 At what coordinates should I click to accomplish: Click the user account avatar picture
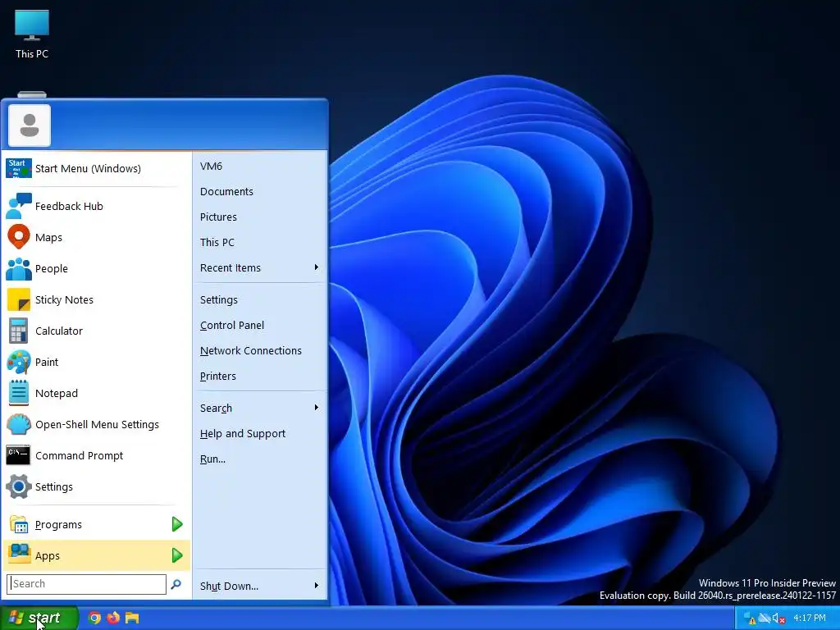coord(30,126)
